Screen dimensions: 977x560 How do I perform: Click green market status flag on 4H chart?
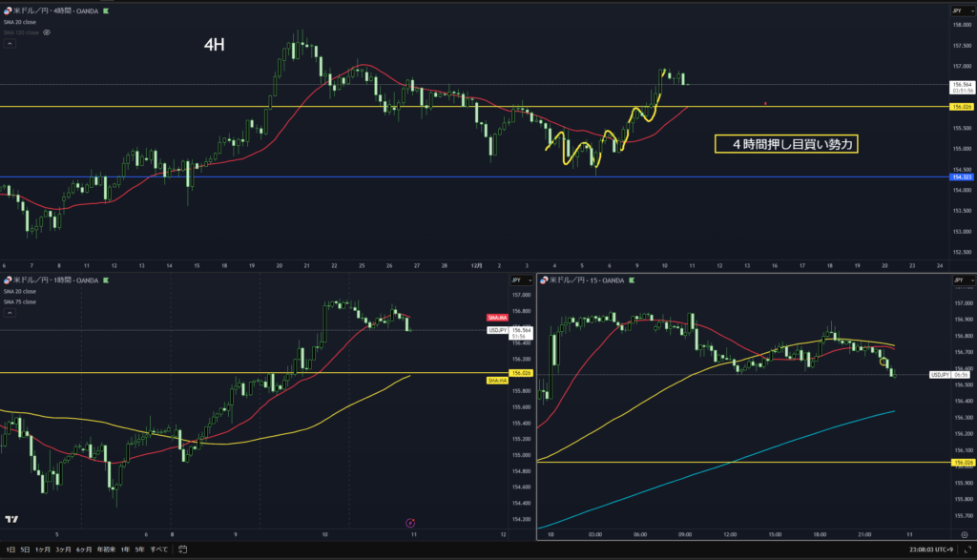point(106,10)
